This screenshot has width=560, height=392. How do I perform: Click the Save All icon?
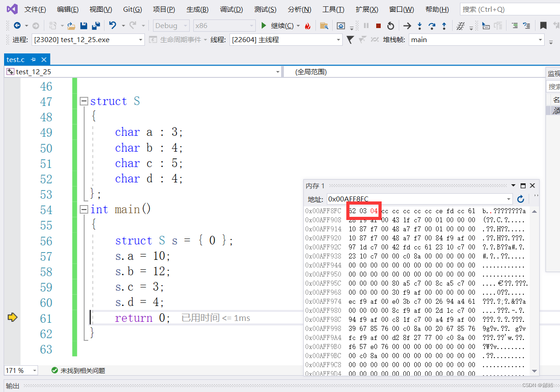(96, 26)
